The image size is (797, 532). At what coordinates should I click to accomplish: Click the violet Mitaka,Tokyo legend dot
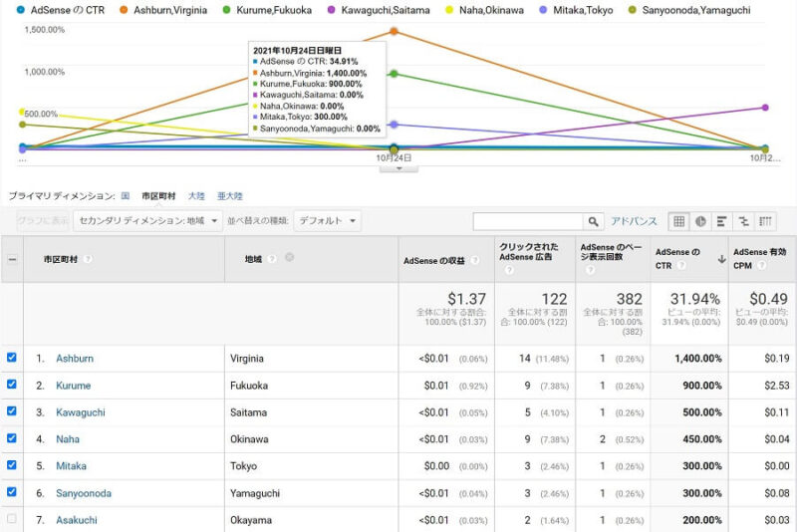(x=543, y=10)
